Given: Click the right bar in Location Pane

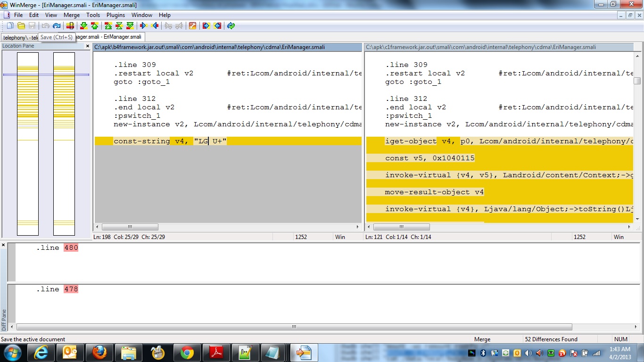Looking at the screenshot, I should [64, 144].
